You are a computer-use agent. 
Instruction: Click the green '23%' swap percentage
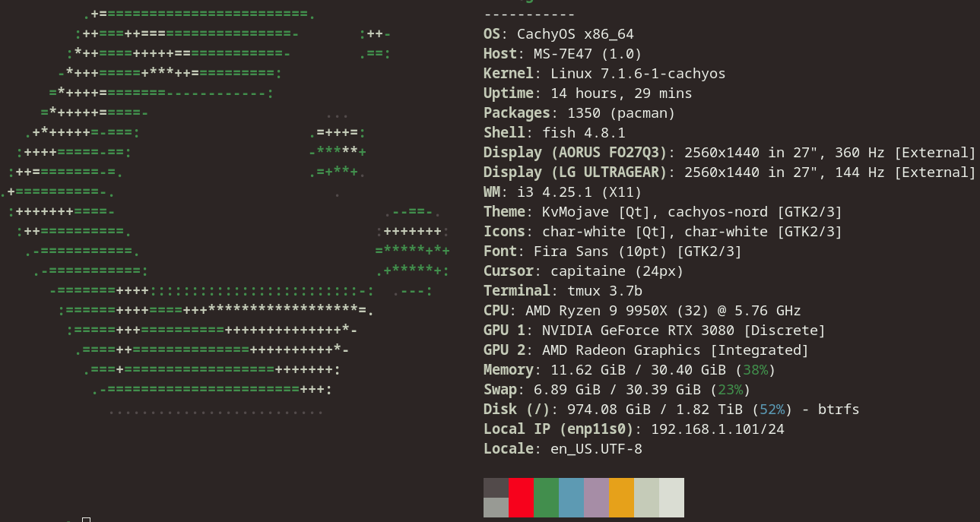tap(730, 390)
